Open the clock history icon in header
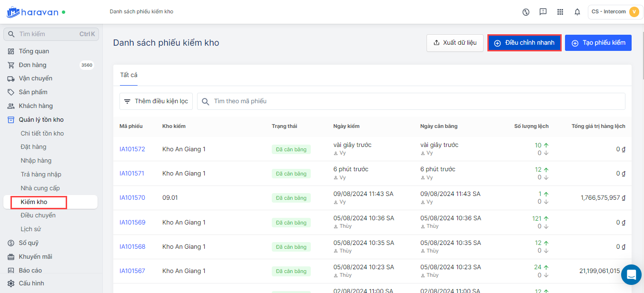 [x=526, y=12]
